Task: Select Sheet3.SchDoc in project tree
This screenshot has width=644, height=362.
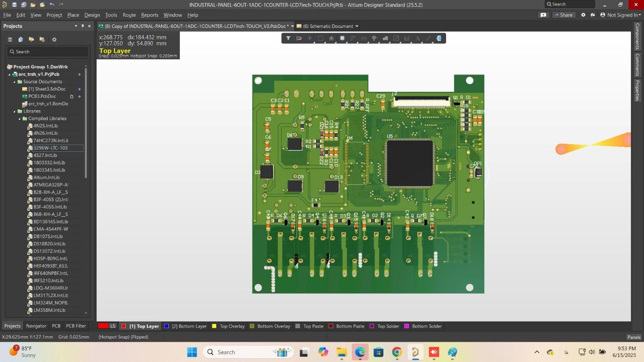Action: point(47,89)
